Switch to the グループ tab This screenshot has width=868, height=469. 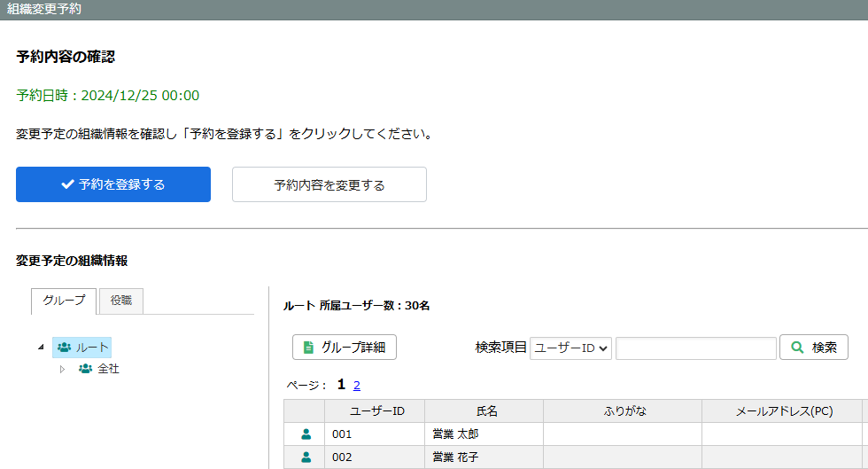64,301
